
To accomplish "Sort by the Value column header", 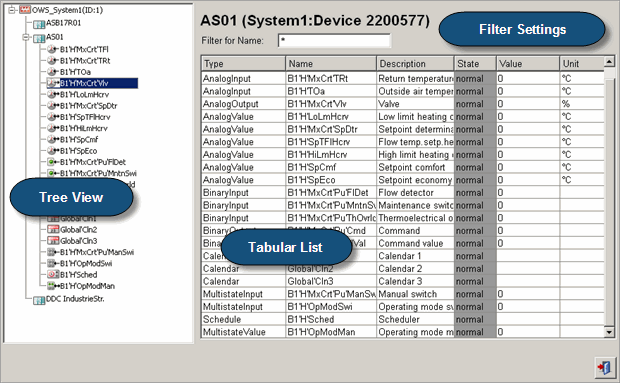I will pyautogui.click(x=528, y=64).
